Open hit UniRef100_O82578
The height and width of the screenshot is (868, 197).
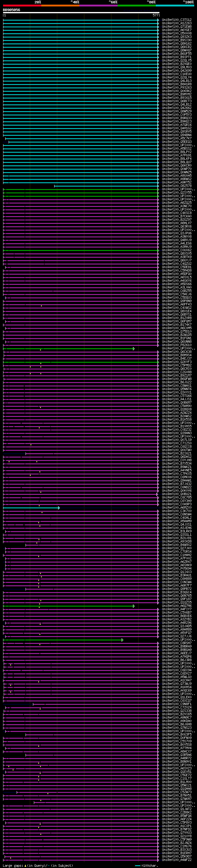(x=177, y=186)
